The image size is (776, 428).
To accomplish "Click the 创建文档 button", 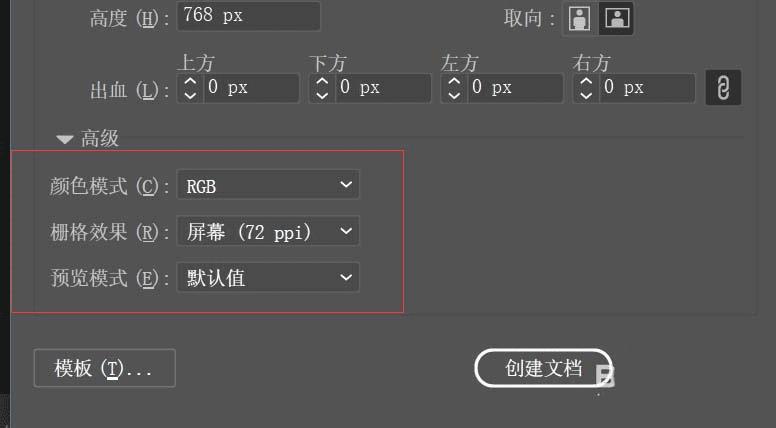I will pos(543,368).
